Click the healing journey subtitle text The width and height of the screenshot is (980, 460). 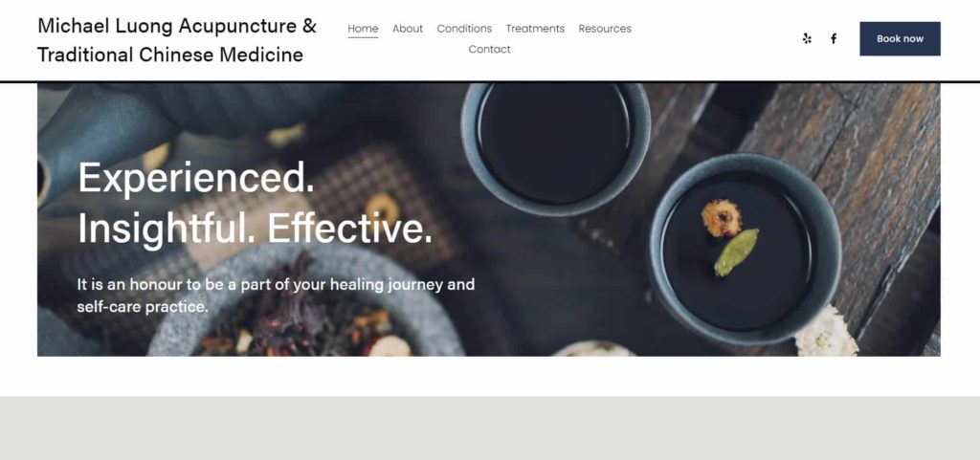(276, 296)
